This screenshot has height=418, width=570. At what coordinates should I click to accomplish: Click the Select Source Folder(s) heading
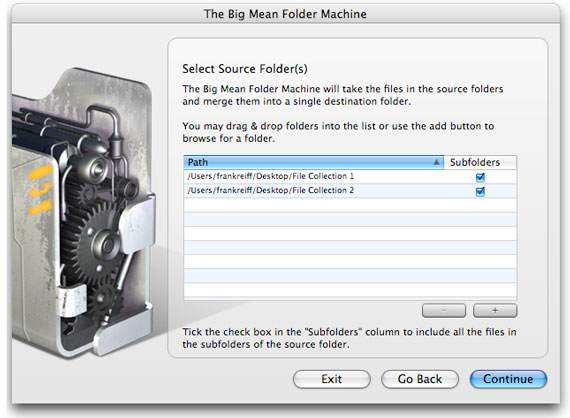tap(245, 69)
